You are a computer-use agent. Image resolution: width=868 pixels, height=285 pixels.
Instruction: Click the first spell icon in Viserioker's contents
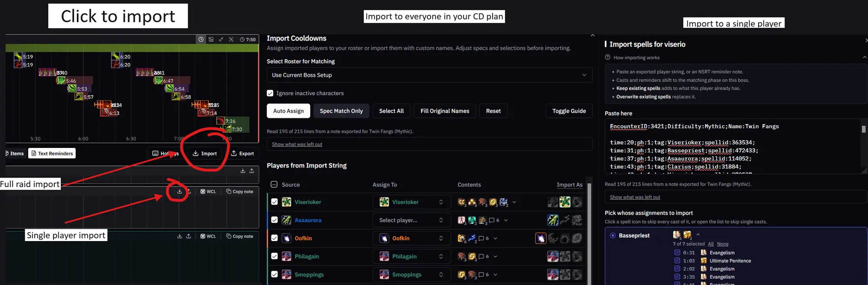click(x=461, y=202)
